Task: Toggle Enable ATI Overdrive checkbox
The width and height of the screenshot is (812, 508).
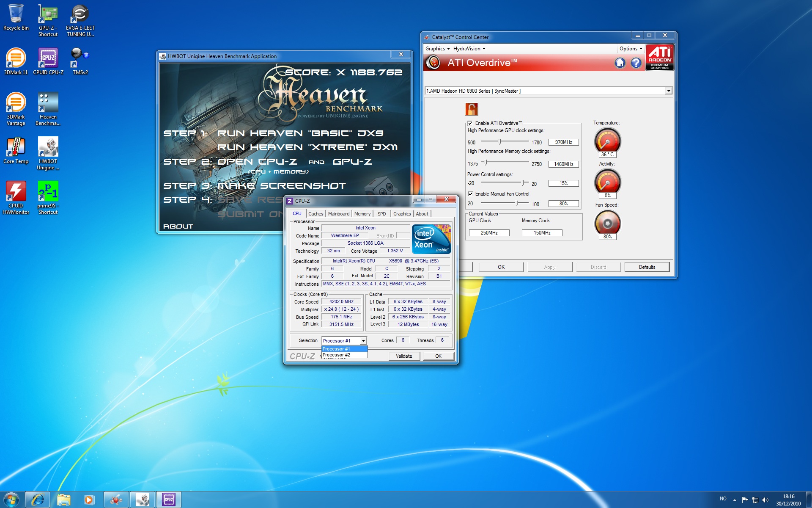Action: 470,123
